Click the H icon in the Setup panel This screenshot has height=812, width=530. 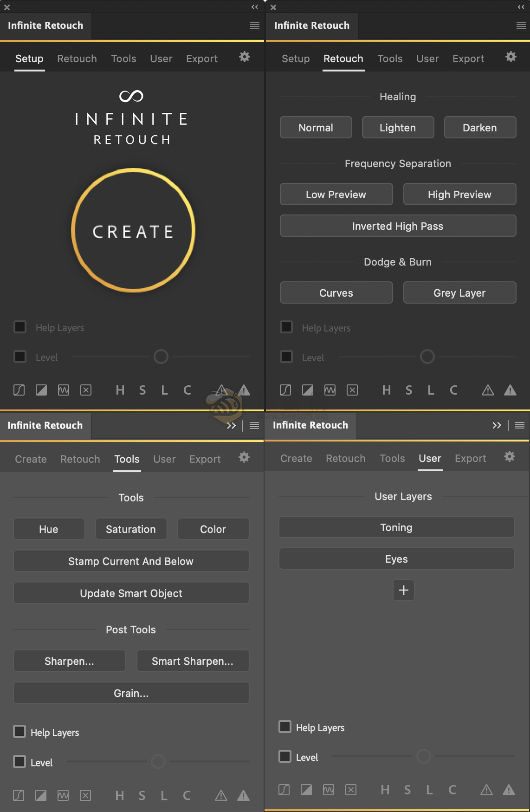click(x=120, y=390)
